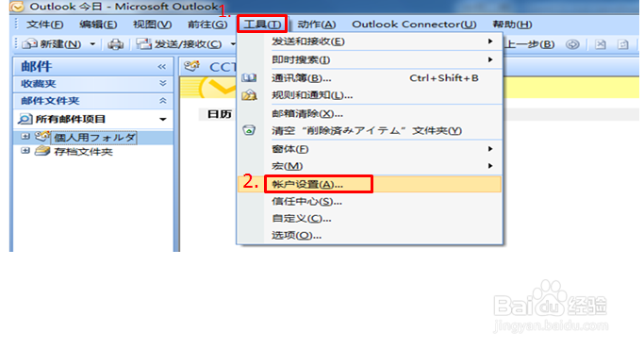Open the 发送/接收 dropdown arrow
The height and width of the screenshot is (349, 644).
(x=233, y=44)
